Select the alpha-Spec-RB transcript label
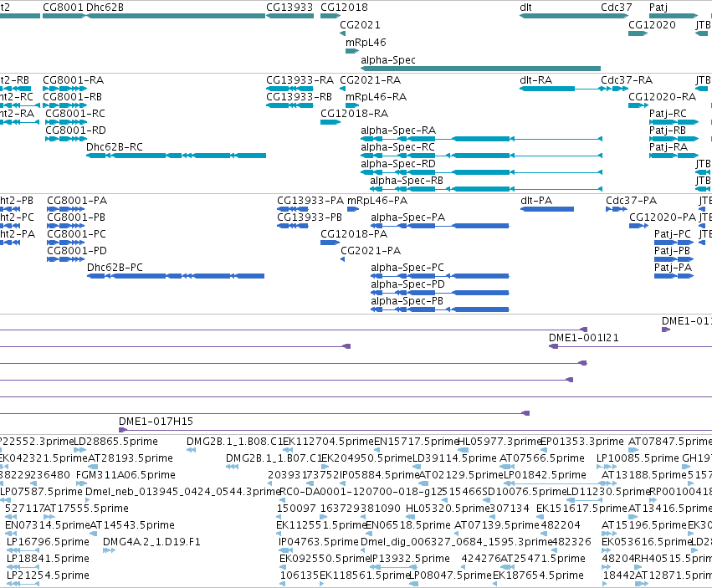This screenshot has height=588, width=712. click(x=407, y=181)
